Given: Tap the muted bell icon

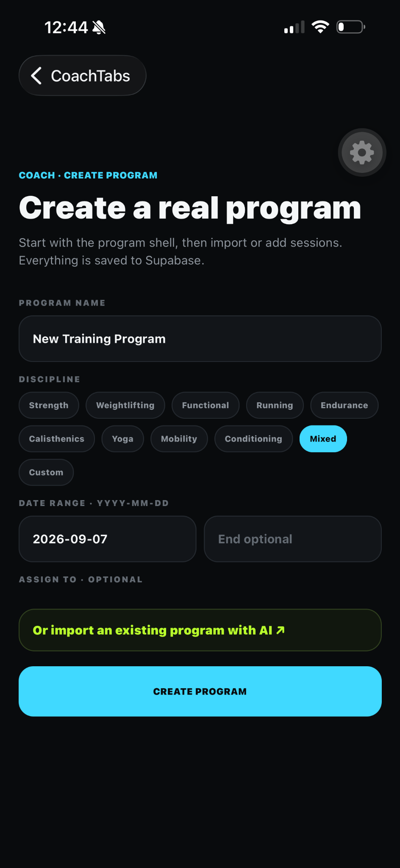Looking at the screenshot, I should (x=99, y=28).
